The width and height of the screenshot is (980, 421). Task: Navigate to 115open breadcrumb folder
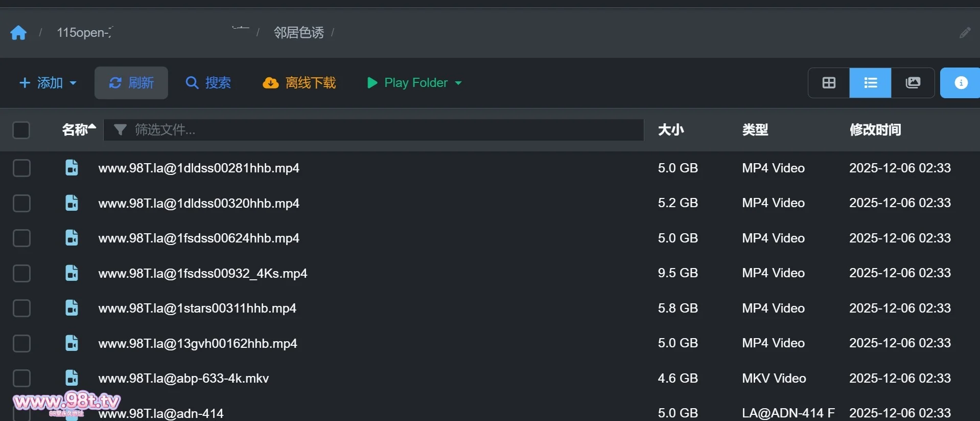(x=84, y=33)
